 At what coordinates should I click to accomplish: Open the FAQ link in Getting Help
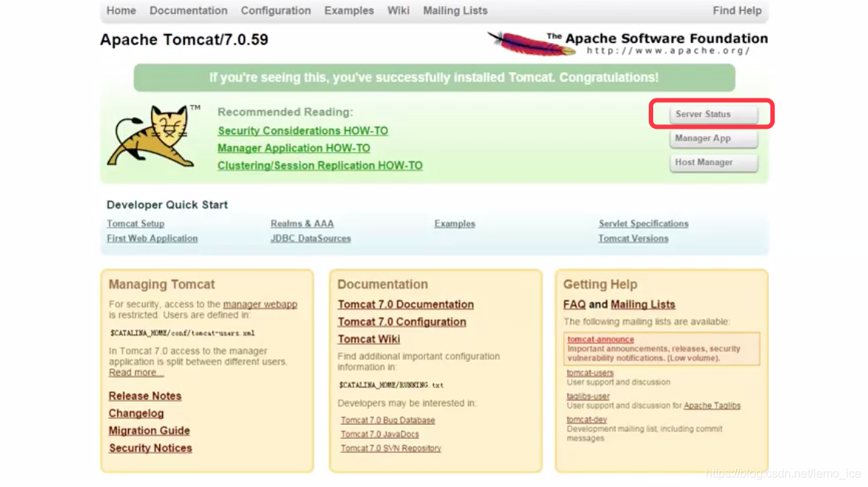click(x=574, y=304)
